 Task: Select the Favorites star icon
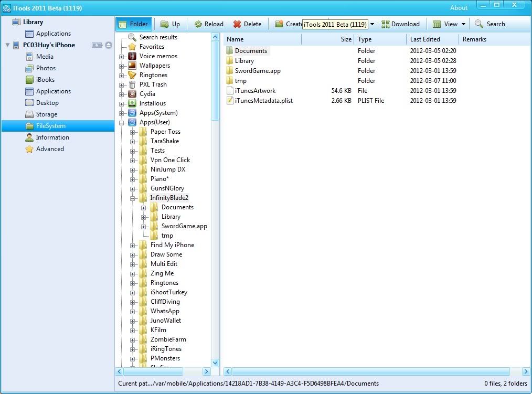132,47
